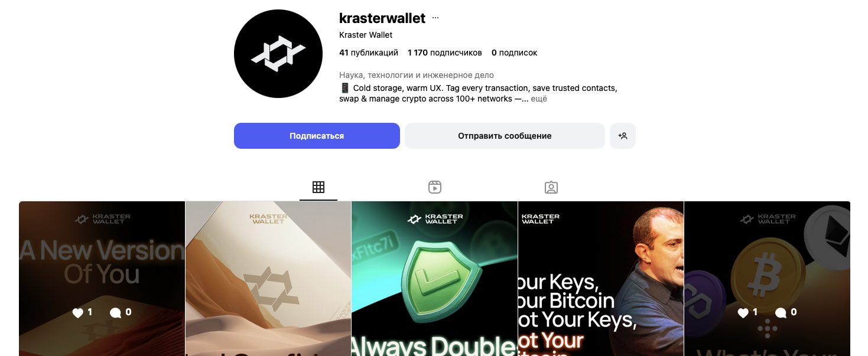Open the A New Version Of You post
The image size is (868, 356).
[102, 279]
